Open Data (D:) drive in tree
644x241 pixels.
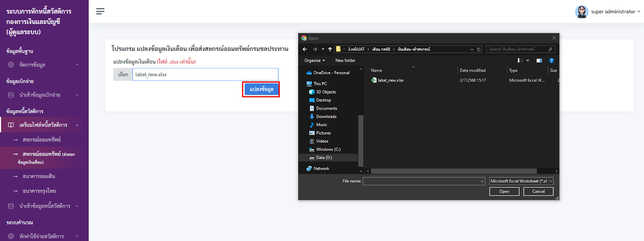click(x=324, y=158)
